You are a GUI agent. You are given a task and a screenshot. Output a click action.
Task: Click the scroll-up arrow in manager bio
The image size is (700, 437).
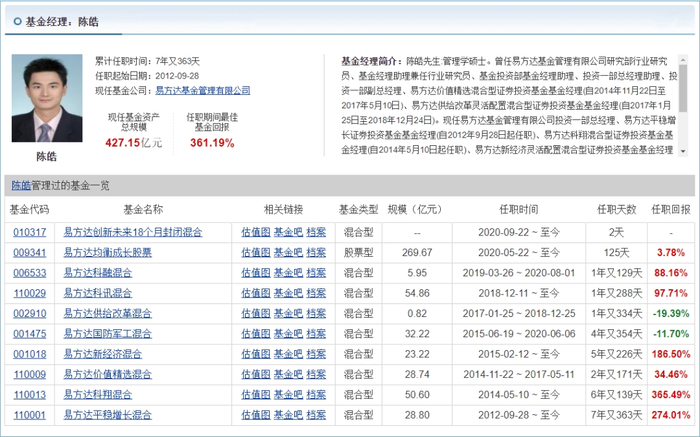click(x=683, y=59)
